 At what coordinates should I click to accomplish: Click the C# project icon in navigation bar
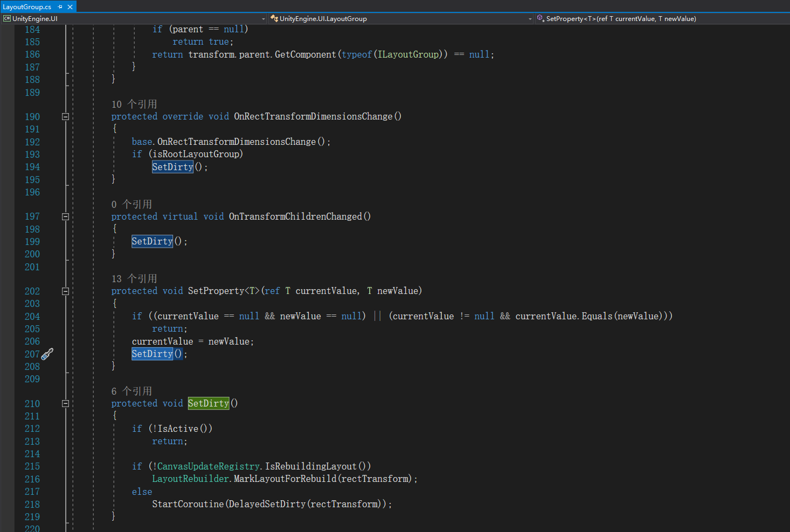coord(7,18)
